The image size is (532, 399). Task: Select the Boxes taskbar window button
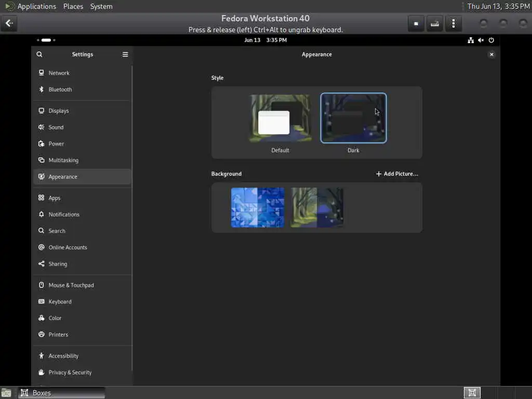coord(62,393)
